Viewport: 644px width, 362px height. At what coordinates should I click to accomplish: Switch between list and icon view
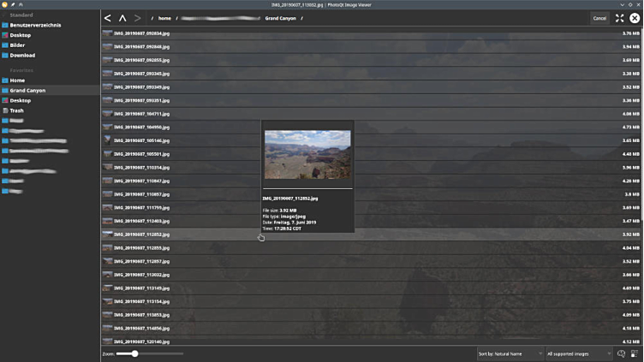pos(635,353)
